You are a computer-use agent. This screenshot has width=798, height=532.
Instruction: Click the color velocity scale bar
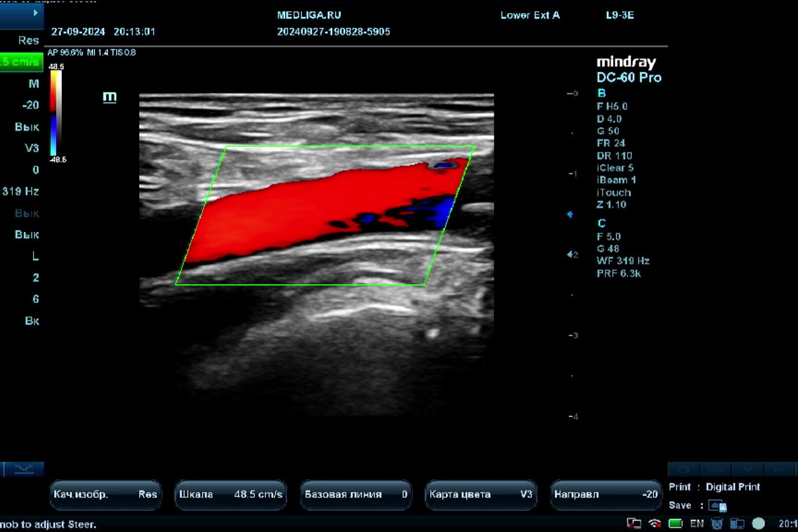click(56, 113)
